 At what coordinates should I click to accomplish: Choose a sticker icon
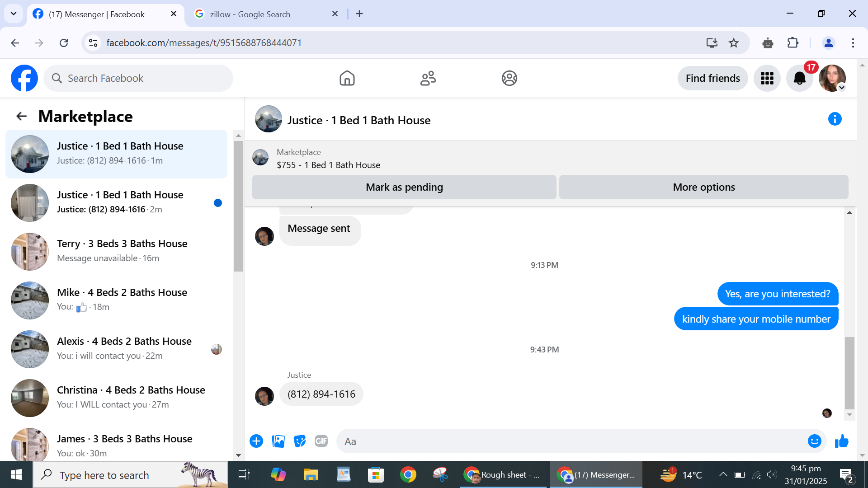tap(300, 441)
